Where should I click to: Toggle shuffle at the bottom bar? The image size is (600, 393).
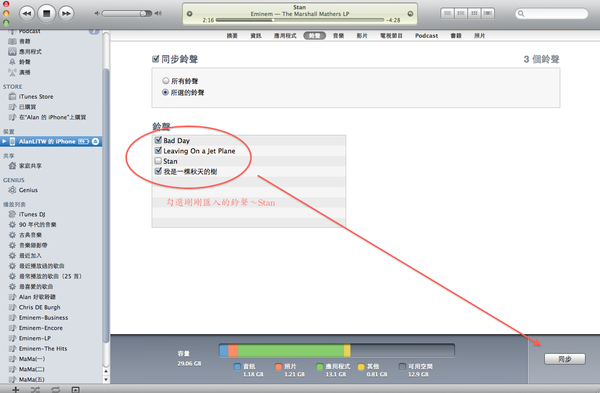35,390
